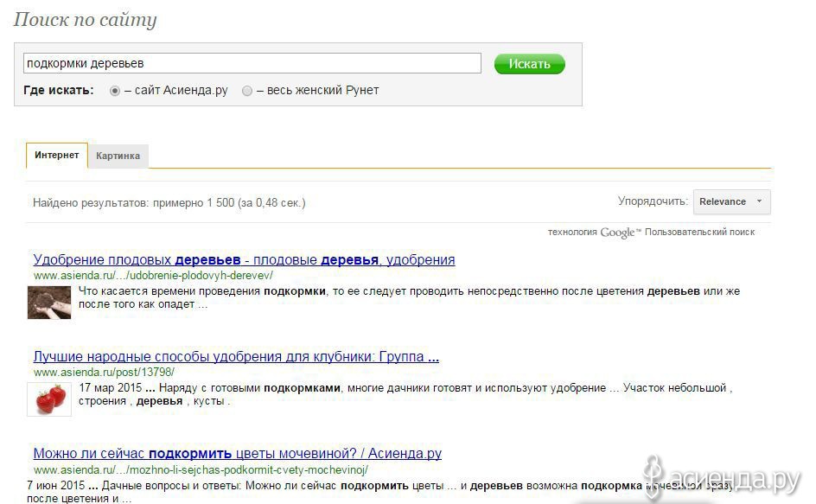Click the Поиск по сайту heading
The image size is (816, 504).
click(85, 20)
